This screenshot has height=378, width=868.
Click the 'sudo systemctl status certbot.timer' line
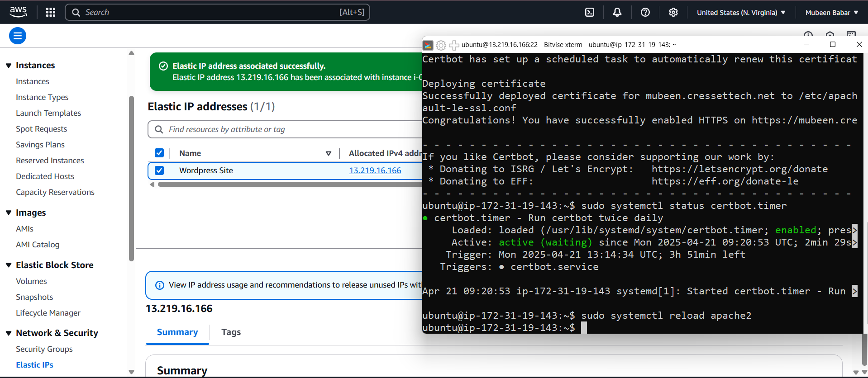[x=604, y=206]
